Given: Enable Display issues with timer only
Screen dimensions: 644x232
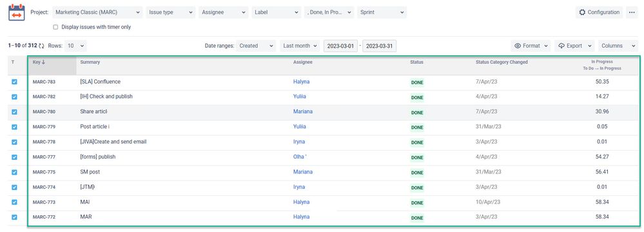Looking at the screenshot, I should click(55, 27).
